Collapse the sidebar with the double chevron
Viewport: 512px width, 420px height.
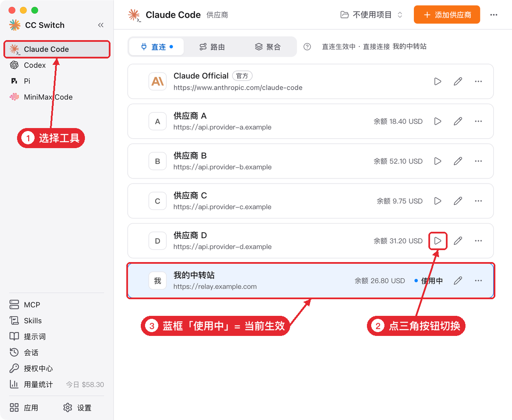(x=101, y=25)
